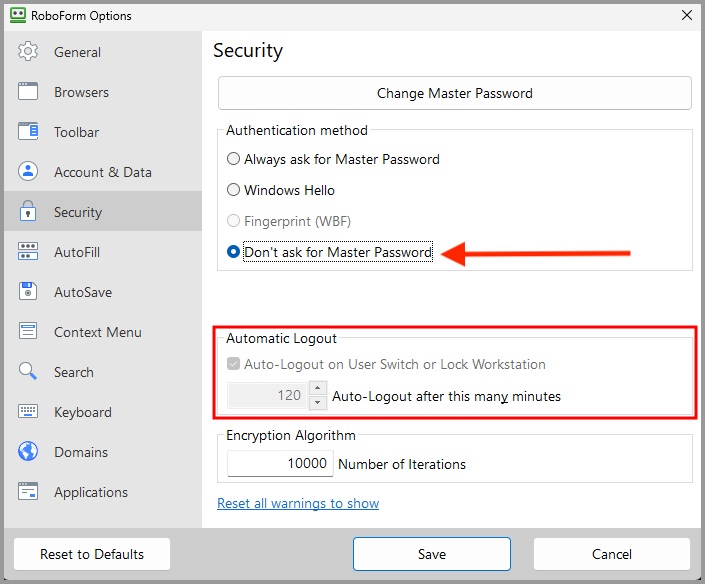Open the Browsers settings section
The image size is (705, 584).
[x=103, y=92]
